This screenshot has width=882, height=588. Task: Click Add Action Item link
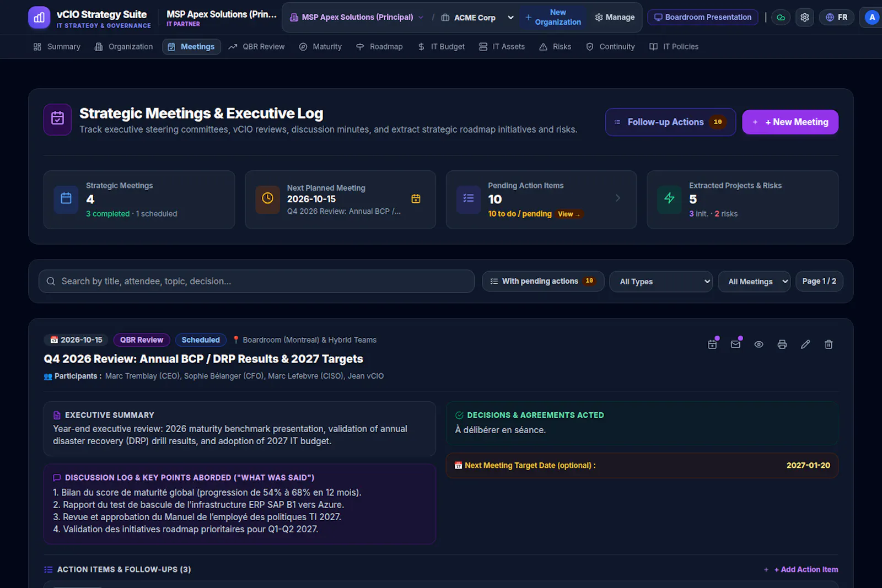click(x=801, y=570)
